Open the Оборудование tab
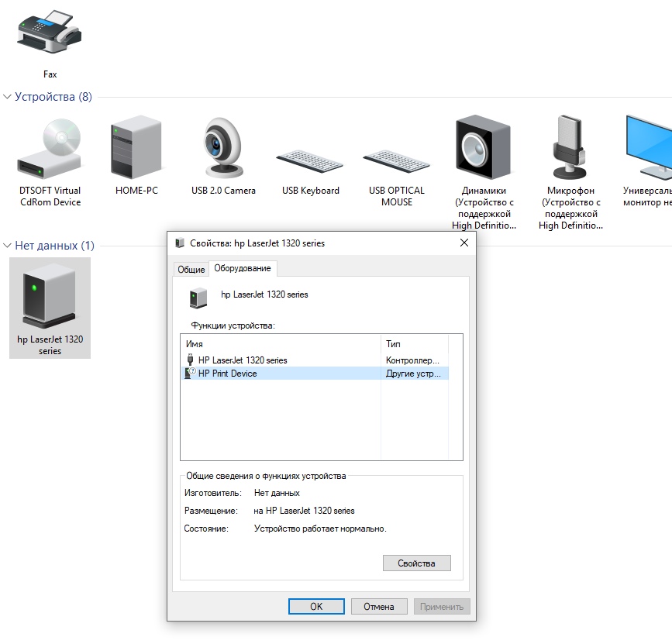Image resolution: width=672 pixels, height=644 pixels. point(243,268)
